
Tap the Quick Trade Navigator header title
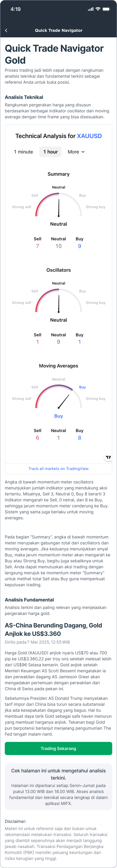pos(58,30)
